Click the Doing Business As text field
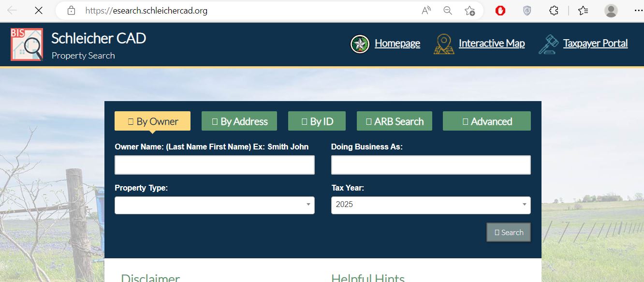The height and width of the screenshot is (282, 644). [x=430, y=165]
